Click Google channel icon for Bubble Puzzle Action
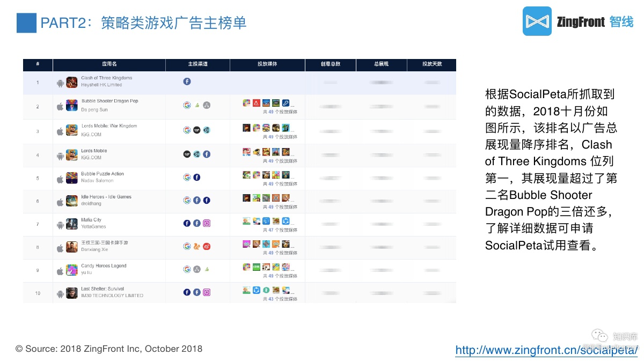 [187, 177]
